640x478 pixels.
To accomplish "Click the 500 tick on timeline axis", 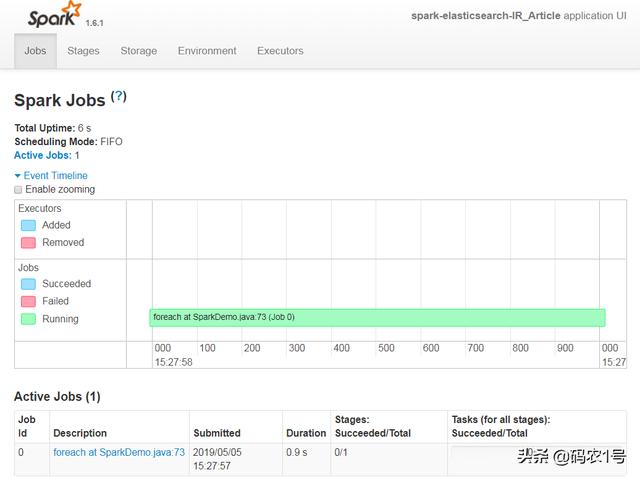I will coord(386,348).
